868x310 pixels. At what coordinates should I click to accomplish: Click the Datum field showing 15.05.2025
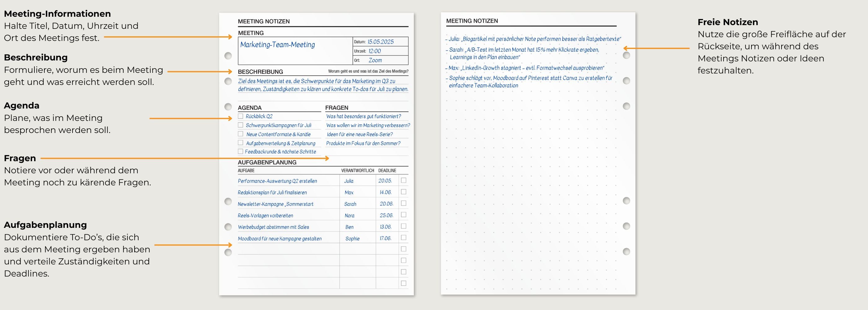[x=380, y=42]
